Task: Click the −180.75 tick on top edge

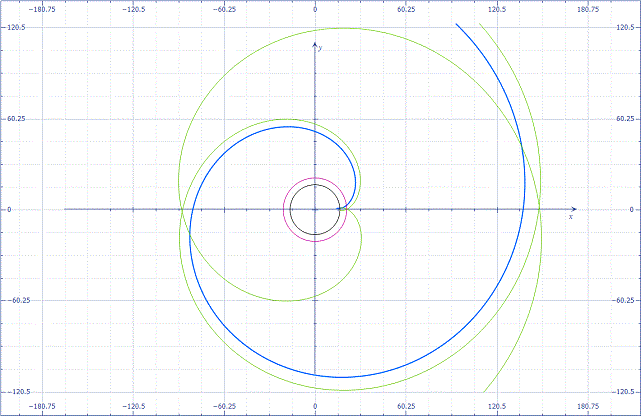Action: pyautogui.click(x=42, y=9)
